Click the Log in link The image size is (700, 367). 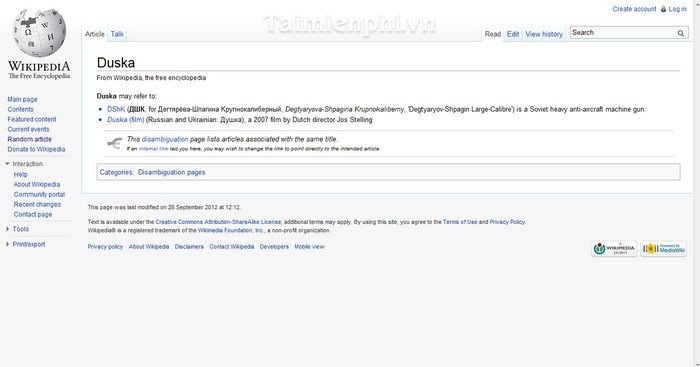(x=677, y=9)
